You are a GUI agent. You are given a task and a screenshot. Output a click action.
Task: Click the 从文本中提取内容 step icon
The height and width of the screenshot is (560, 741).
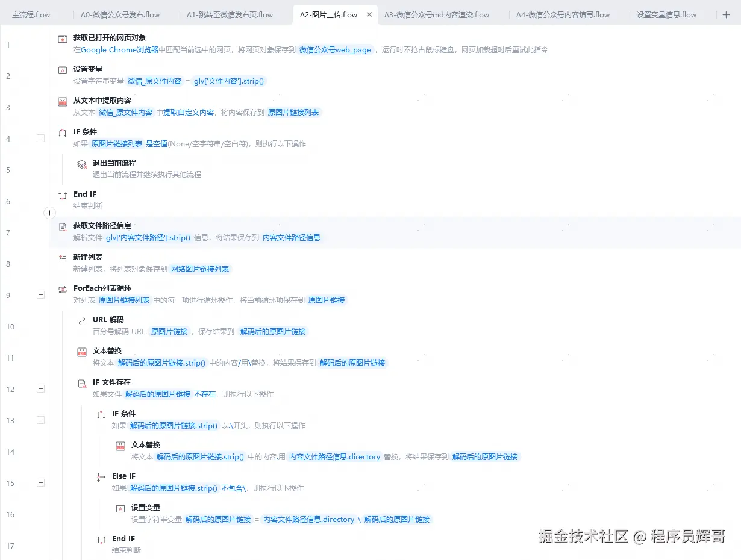(x=63, y=100)
